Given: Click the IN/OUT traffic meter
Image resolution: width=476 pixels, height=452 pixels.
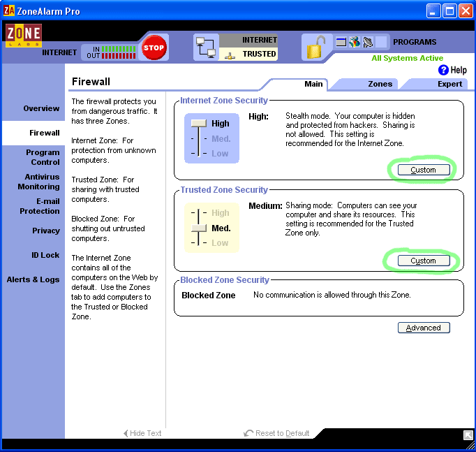Looking at the screenshot, I should (x=109, y=52).
